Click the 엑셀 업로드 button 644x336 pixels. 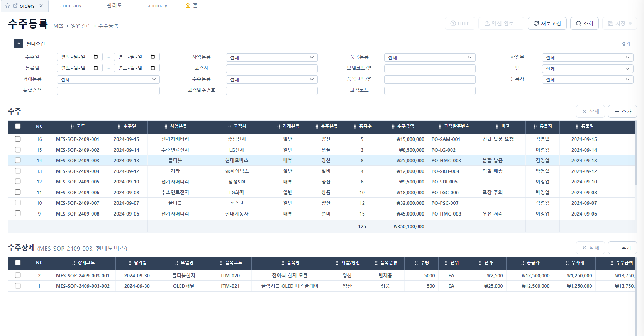tap(501, 24)
